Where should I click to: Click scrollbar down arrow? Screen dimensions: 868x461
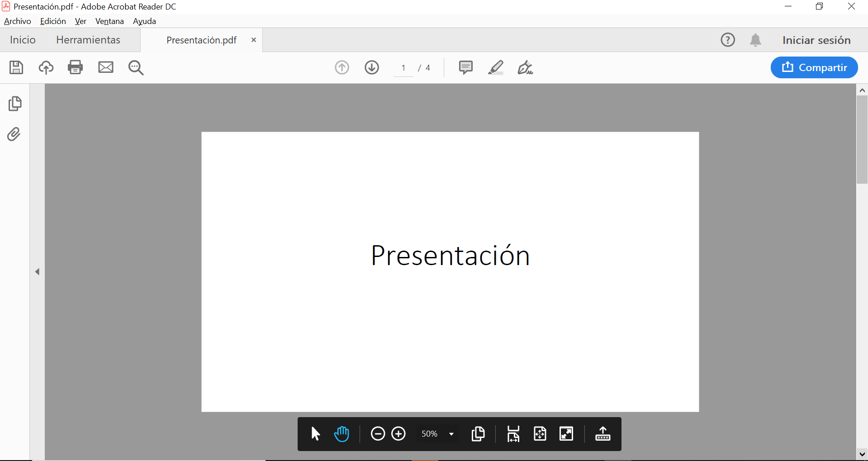(862, 454)
